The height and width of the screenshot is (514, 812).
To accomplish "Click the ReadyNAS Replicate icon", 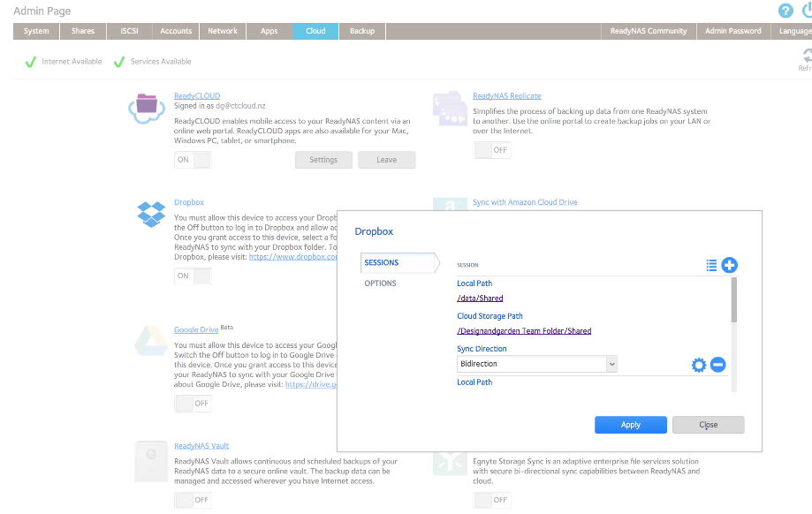I will pyautogui.click(x=450, y=109).
